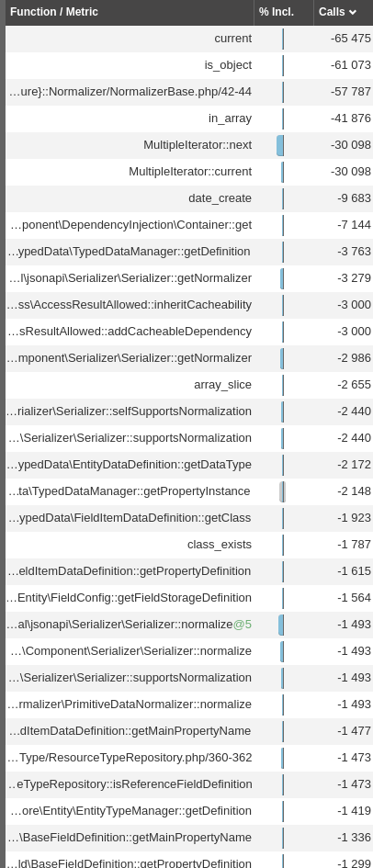The width and height of the screenshot is (373, 868).
Task: Select the MultipleIterator::next function row
Action: click(189, 145)
